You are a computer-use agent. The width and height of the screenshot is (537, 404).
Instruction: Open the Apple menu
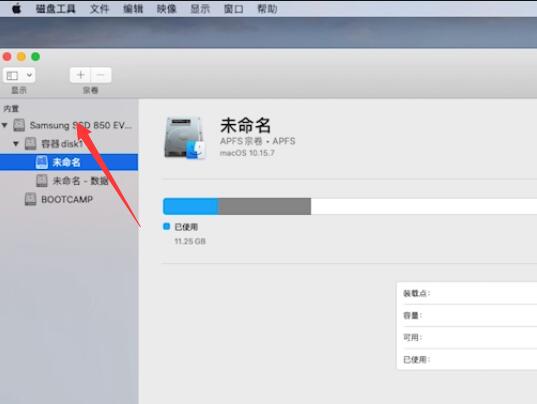click(16, 9)
